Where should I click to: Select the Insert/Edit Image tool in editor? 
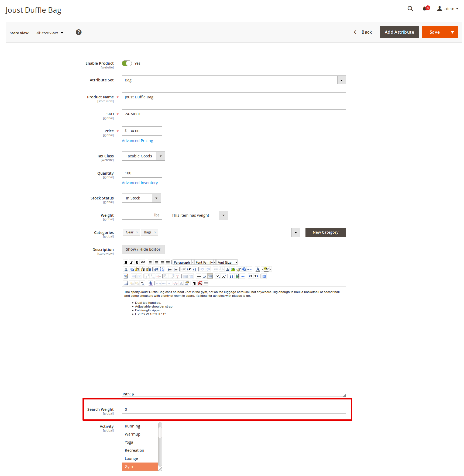[233, 269]
